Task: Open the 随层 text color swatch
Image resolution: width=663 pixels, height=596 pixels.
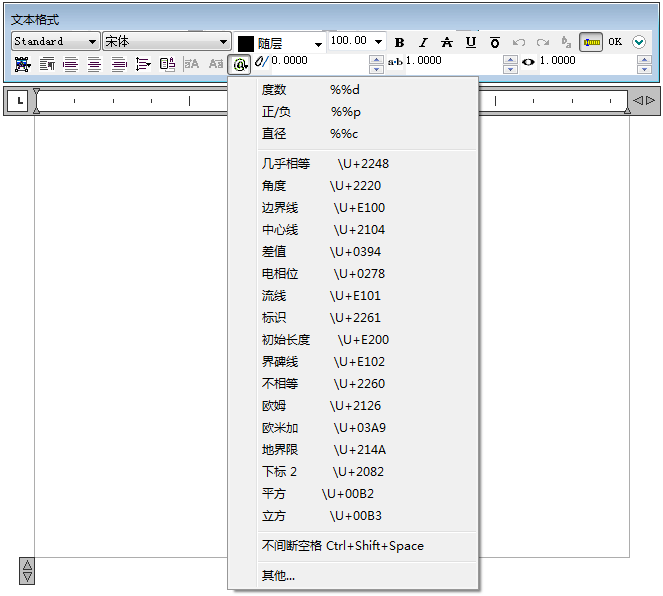Action: click(280, 43)
